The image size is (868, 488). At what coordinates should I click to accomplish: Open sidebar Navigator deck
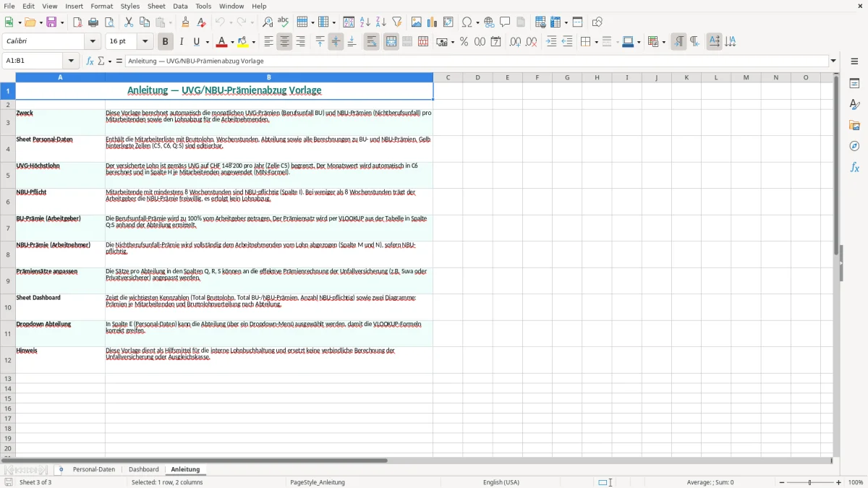coord(854,147)
